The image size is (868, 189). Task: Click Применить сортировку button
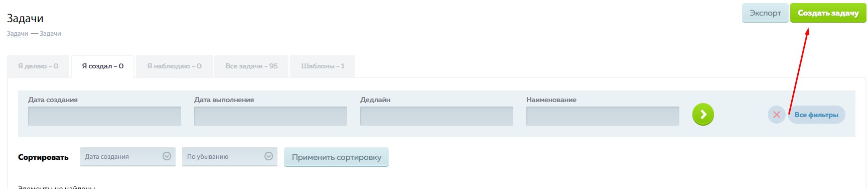(336, 157)
